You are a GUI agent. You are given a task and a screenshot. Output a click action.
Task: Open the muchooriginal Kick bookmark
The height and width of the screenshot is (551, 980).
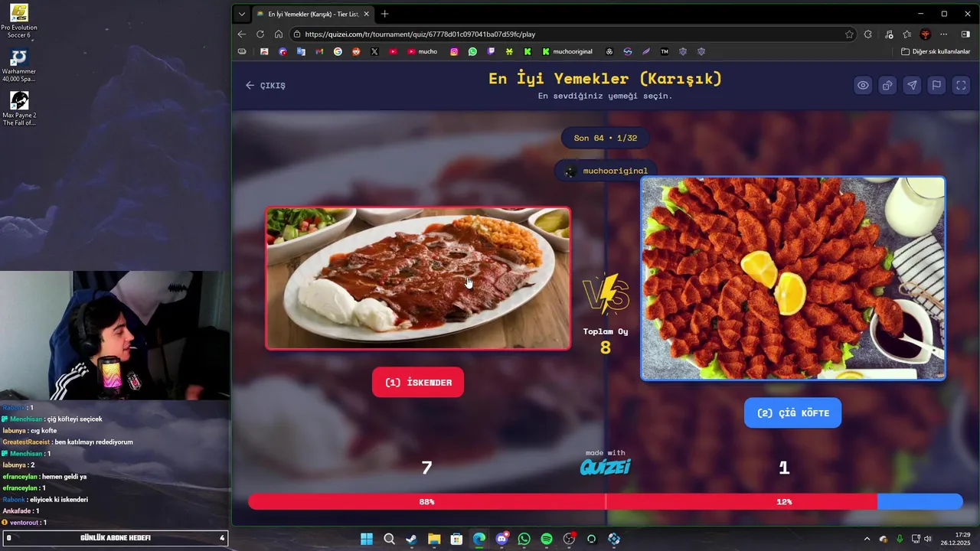point(567,52)
